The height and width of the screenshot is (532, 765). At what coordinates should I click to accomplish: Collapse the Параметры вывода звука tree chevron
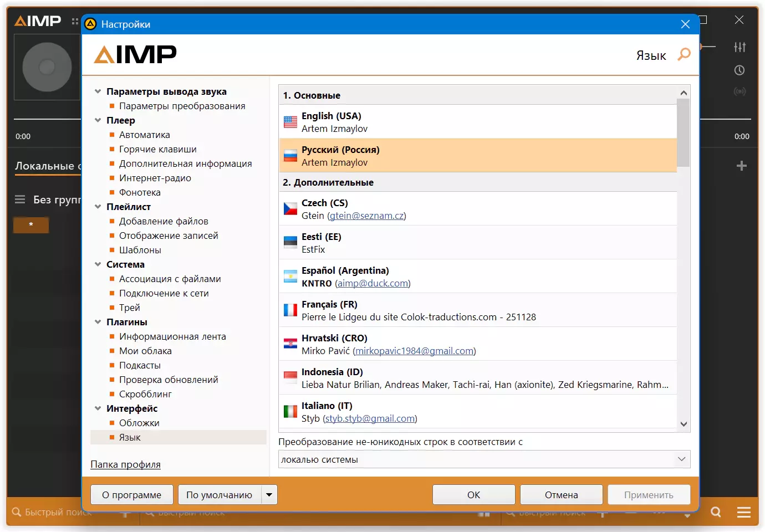click(x=98, y=91)
